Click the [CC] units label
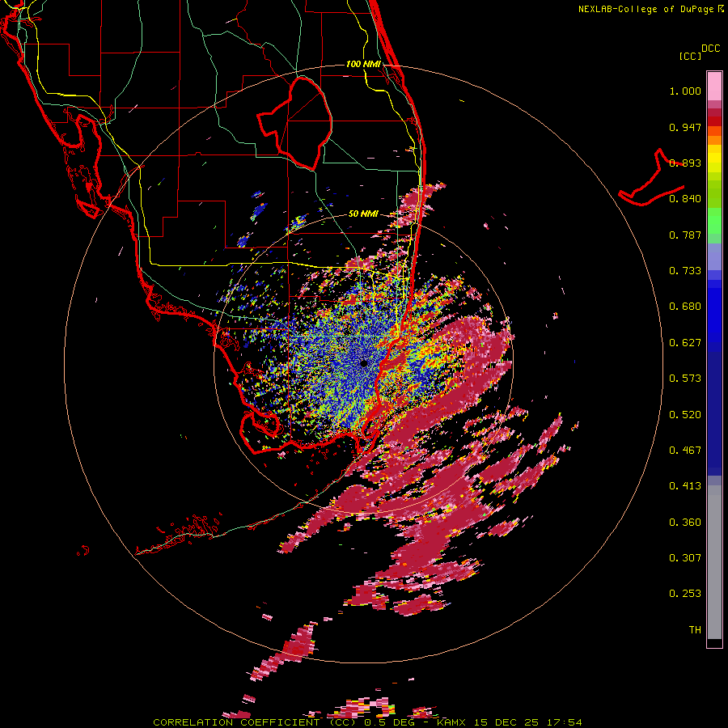 point(690,56)
